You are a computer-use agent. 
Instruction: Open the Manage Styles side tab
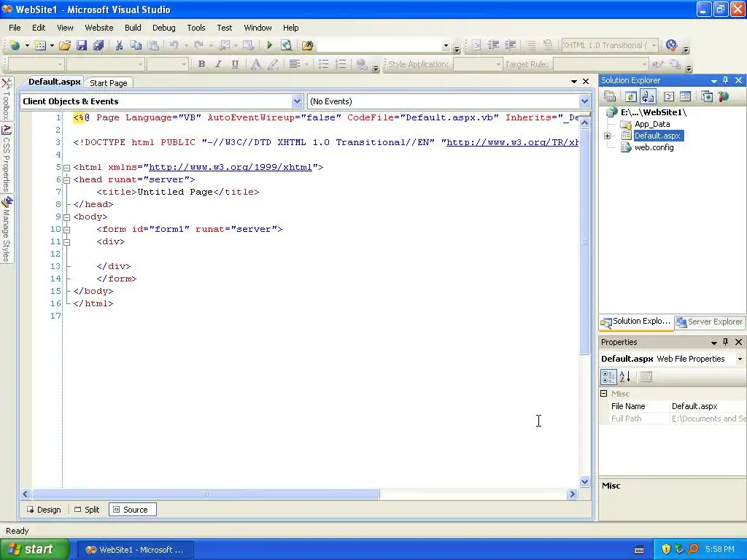click(6, 229)
